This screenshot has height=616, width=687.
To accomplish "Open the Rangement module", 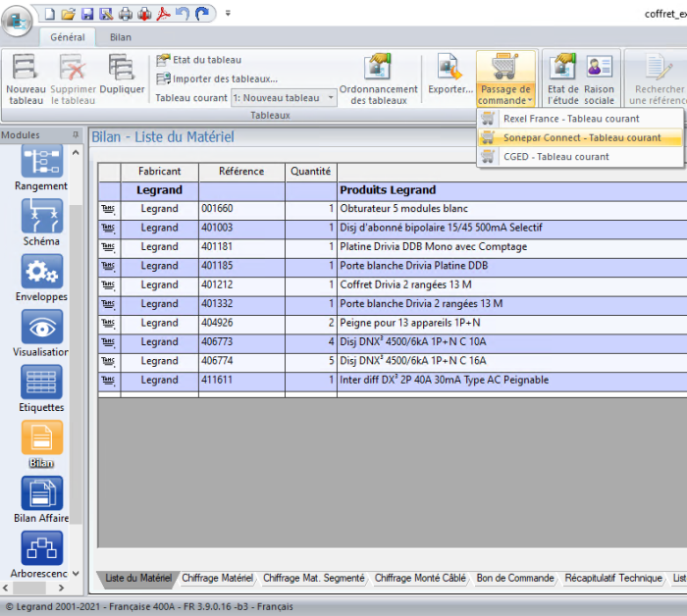I will (41, 169).
